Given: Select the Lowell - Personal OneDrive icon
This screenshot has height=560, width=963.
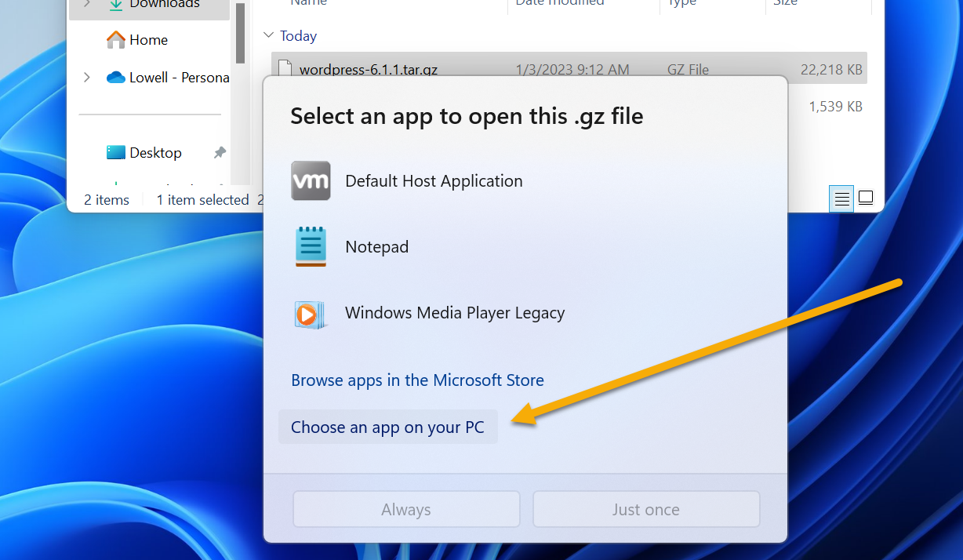Looking at the screenshot, I should click(x=116, y=77).
